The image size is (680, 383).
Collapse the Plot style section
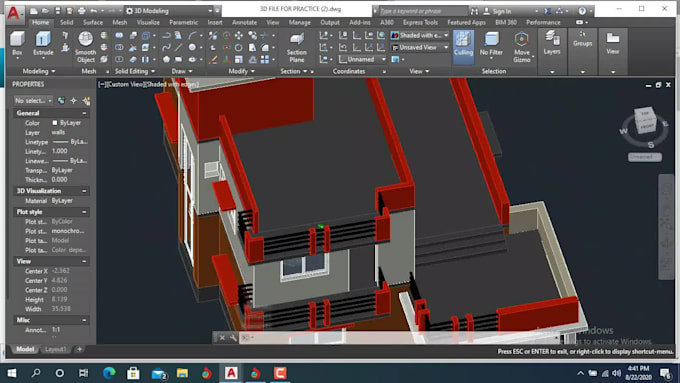[x=84, y=212]
